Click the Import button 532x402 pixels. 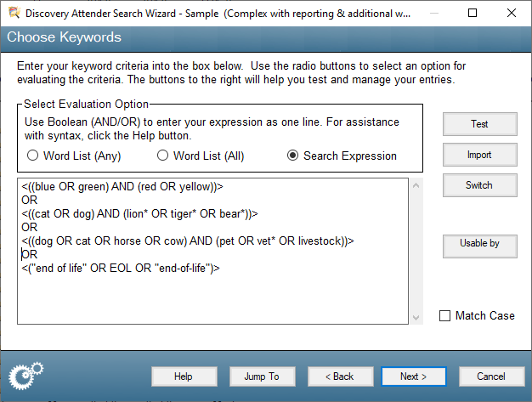[x=479, y=155]
